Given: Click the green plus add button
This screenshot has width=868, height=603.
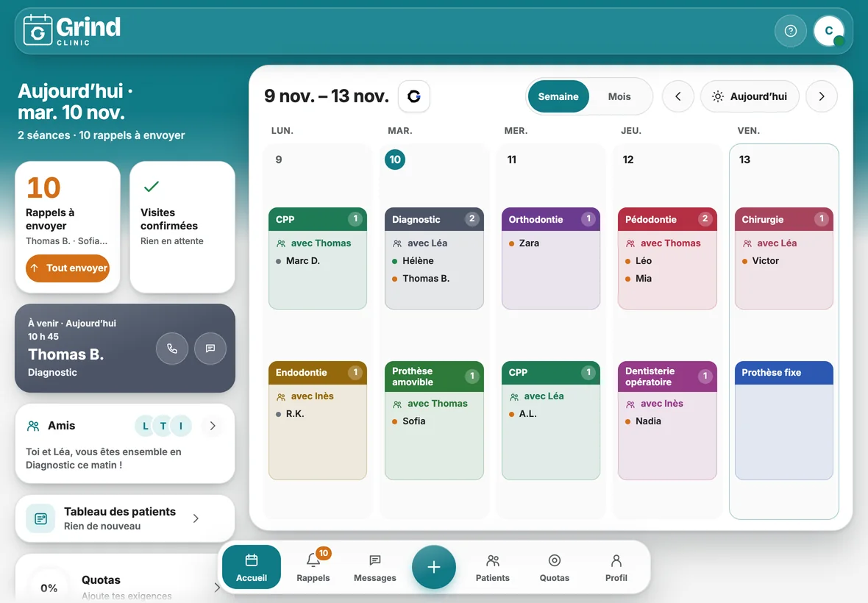Looking at the screenshot, I should click(x=434, y=567).
